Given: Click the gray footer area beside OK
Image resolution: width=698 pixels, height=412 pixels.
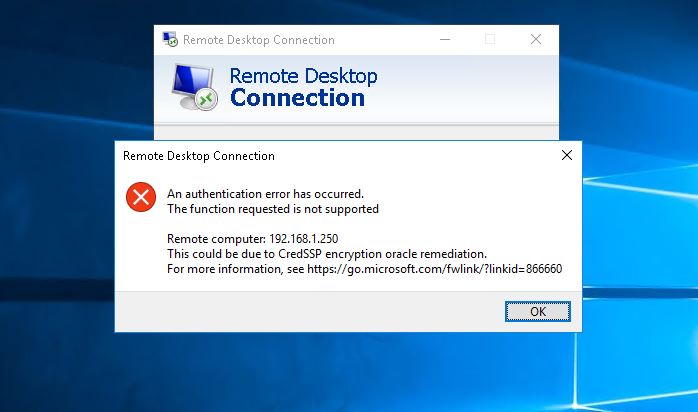Looking at the screenshot, I should pyautogui.click(x=300, y=311).
